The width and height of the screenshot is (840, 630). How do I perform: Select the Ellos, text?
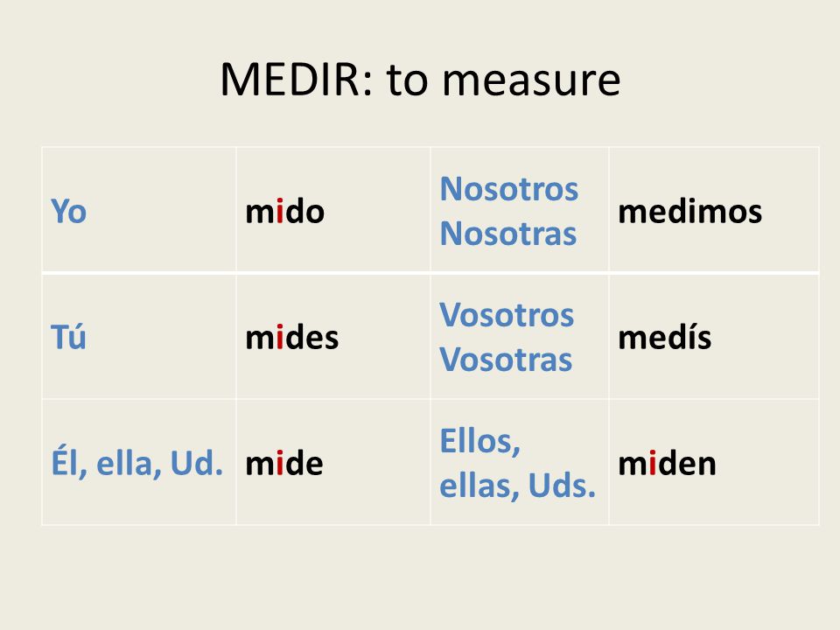(479, 441)
